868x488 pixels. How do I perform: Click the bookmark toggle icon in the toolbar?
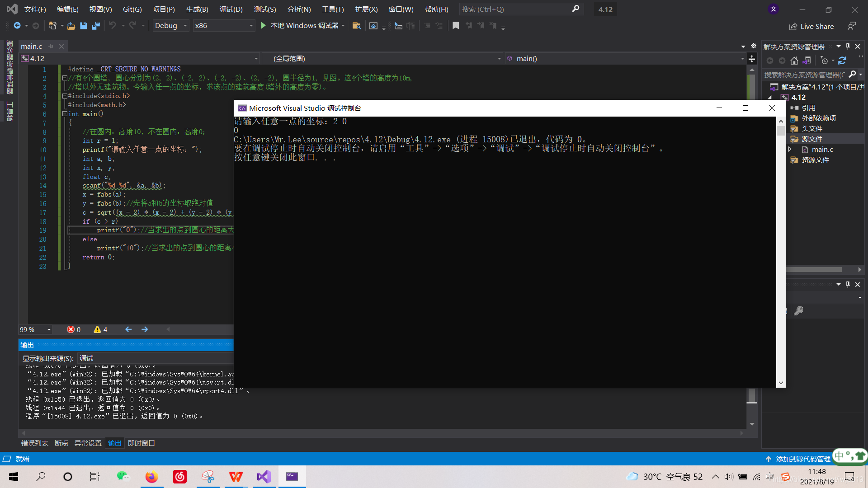[x=456, y=26]
